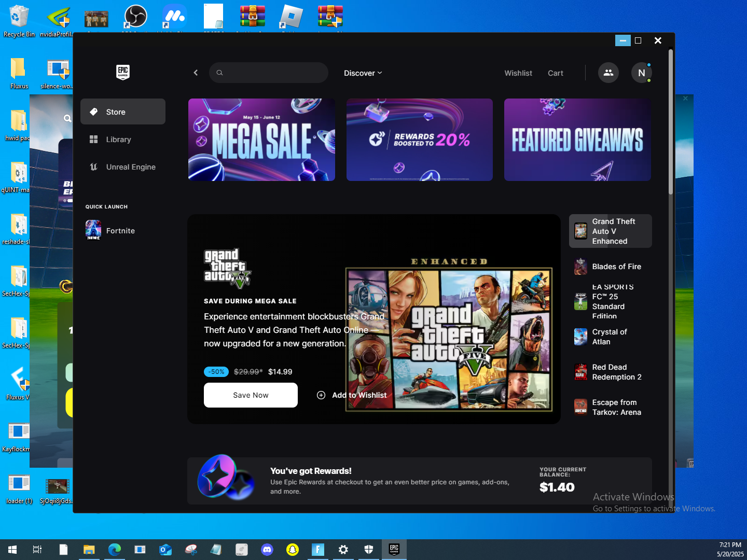This screenshot has height=560, width=747.
Task: Open the Mega Sale banner
Action: 261,139
